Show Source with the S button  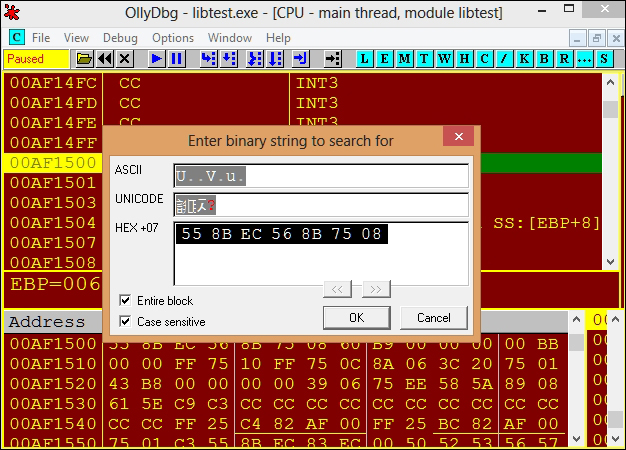coord(604,59)
